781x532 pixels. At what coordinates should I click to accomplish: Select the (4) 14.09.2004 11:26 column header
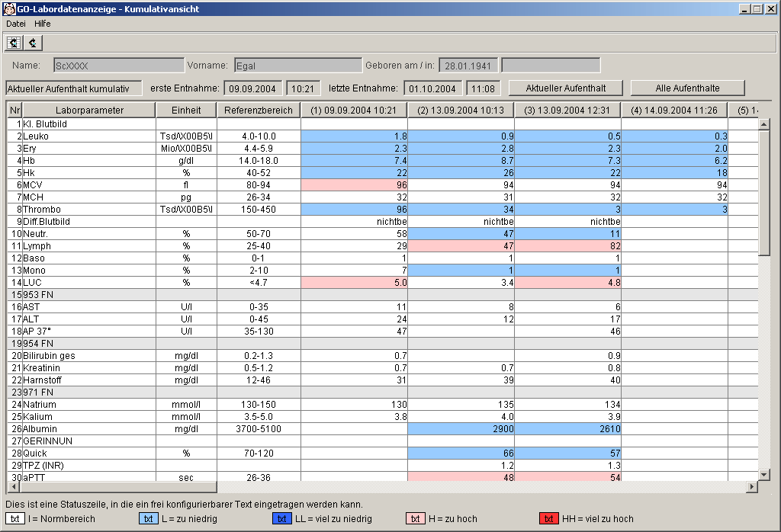674,110
